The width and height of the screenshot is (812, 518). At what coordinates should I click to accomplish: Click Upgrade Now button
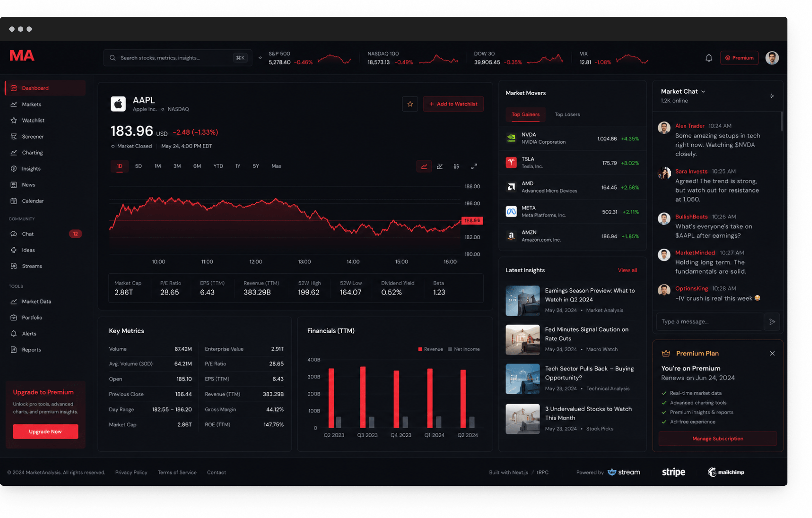[46, 432]
